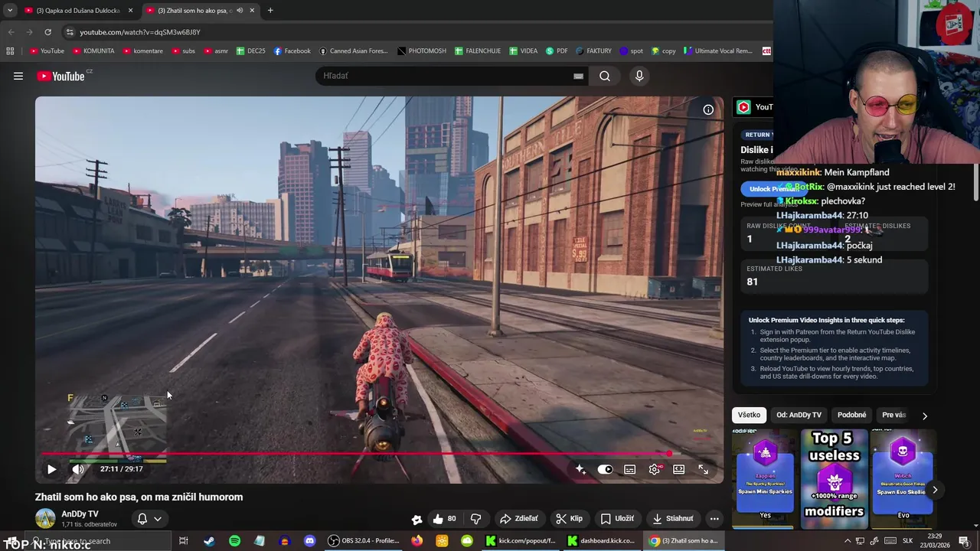Switch to dashboard.kick.com taskbar window

[601, 541]
